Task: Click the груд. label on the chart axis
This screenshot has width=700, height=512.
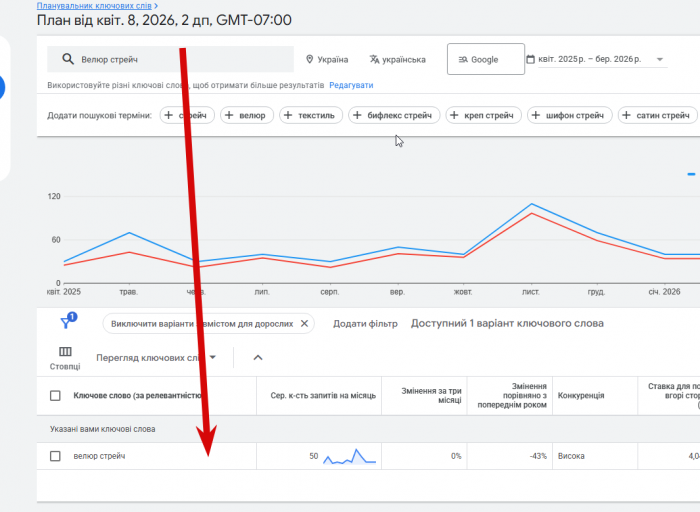Action: click(596, 292)
